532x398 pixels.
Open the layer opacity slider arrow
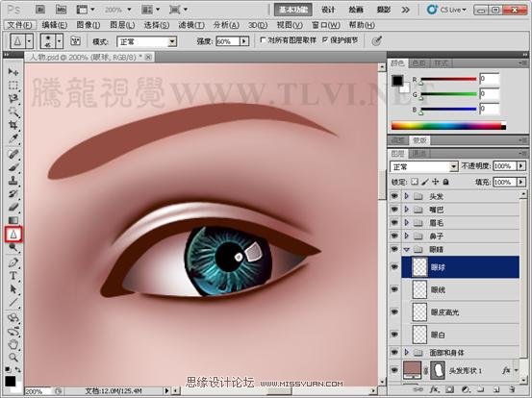tap(521, 165)
